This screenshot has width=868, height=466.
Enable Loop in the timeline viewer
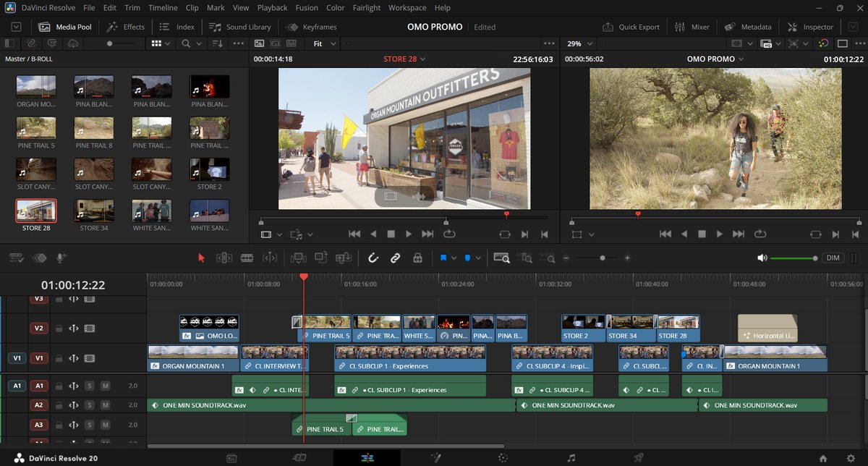(x=760, y=234)
